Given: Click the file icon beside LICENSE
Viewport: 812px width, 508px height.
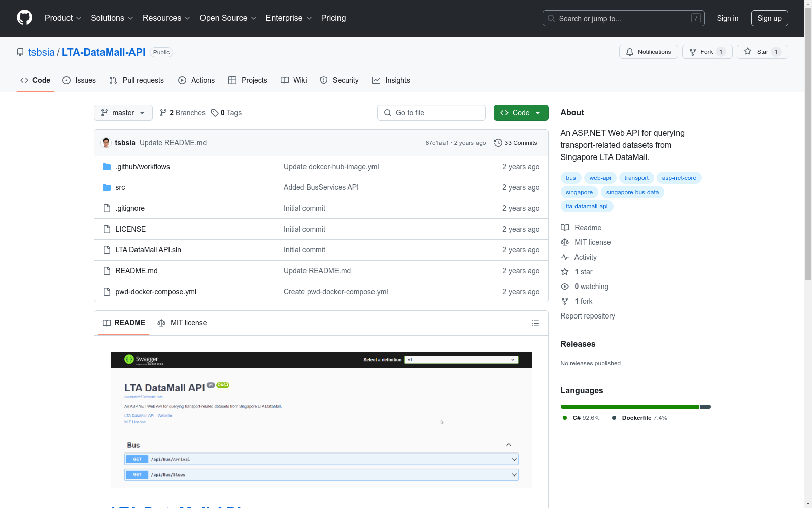Looking at the screenshot, I should pos(107,229).
